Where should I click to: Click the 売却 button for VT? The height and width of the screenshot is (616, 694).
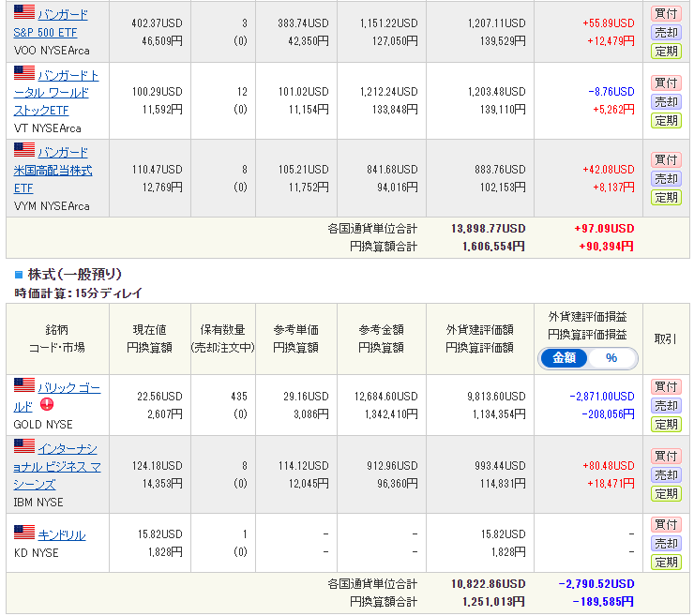point(666,102)
